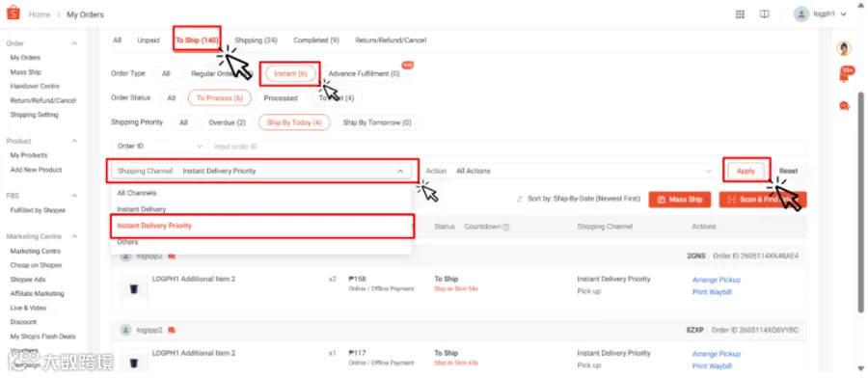Click the logph1 account avatar

coord(801,14)
